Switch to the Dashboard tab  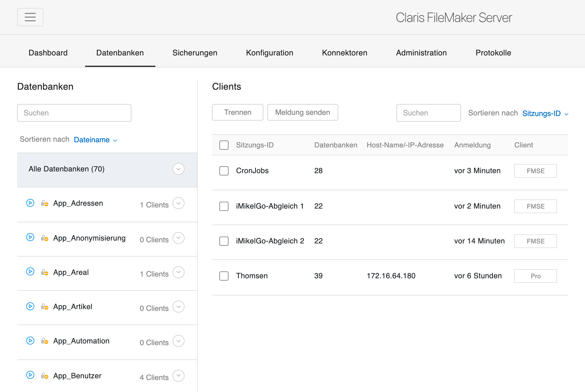pyautogui.click(x=48, y=53)
